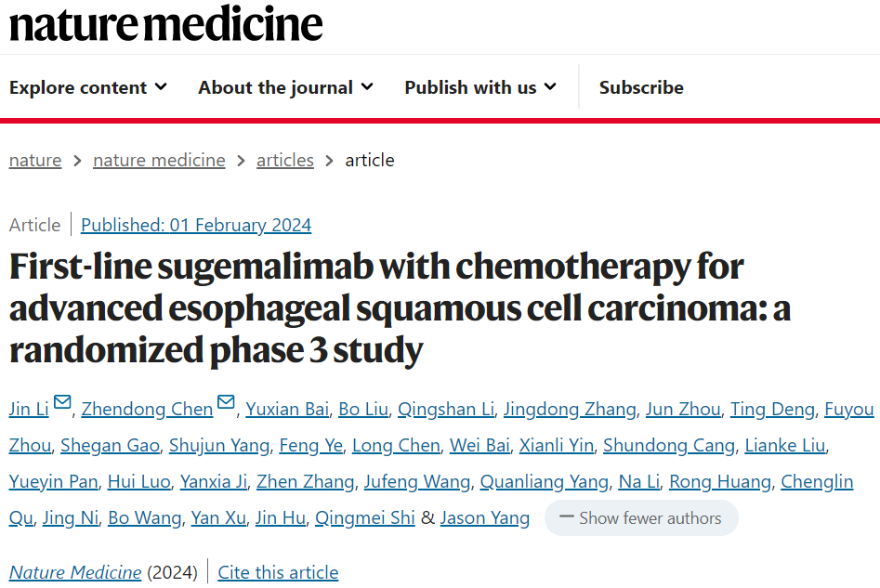
Task: Expand the Explore content dropdown
Action: [88, 87]
